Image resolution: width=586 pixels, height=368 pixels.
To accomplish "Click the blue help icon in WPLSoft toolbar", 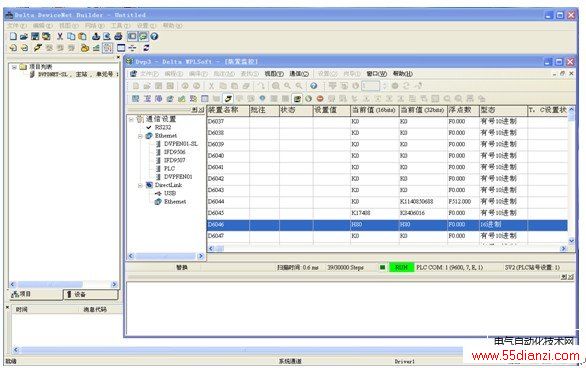I will 314,86.
